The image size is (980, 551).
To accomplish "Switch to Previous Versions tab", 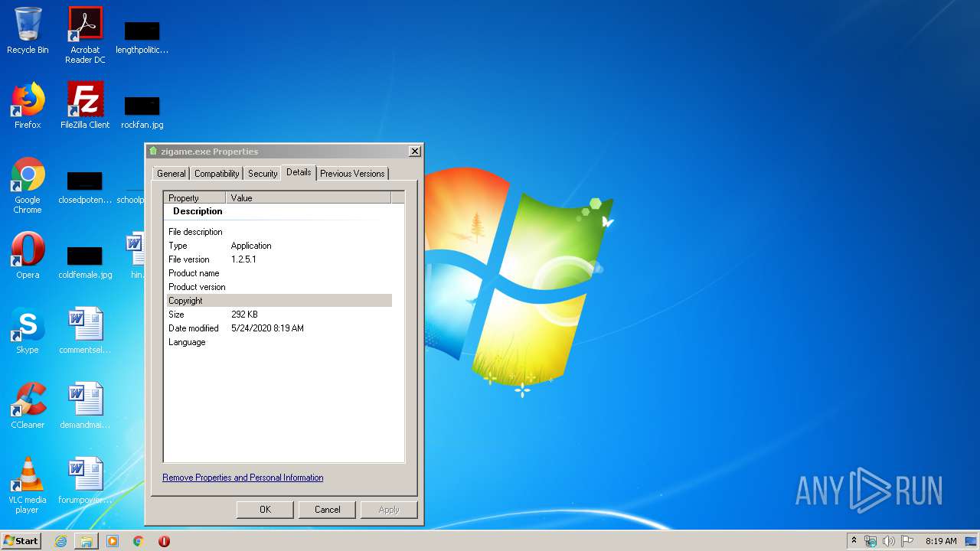I will 352,174.
